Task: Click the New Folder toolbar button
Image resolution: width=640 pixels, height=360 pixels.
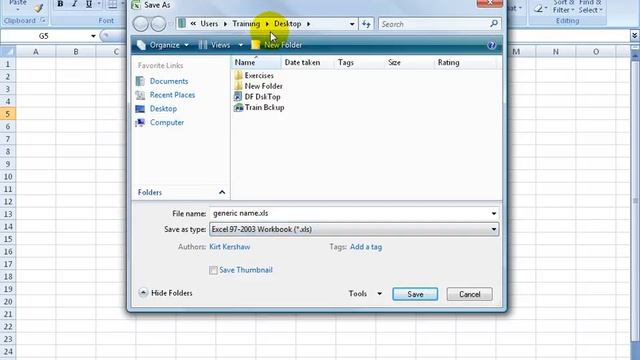Action: 277,45
